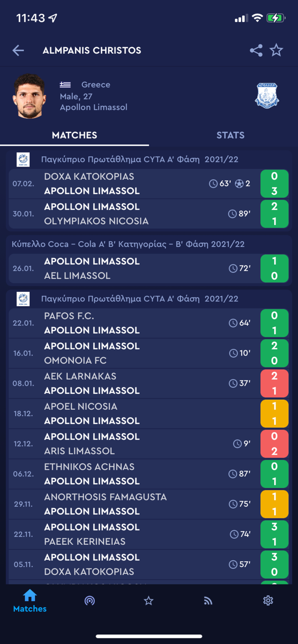Tap the Greece flag icon
Viewport: 298px width, 644px height.
[65, 85]
